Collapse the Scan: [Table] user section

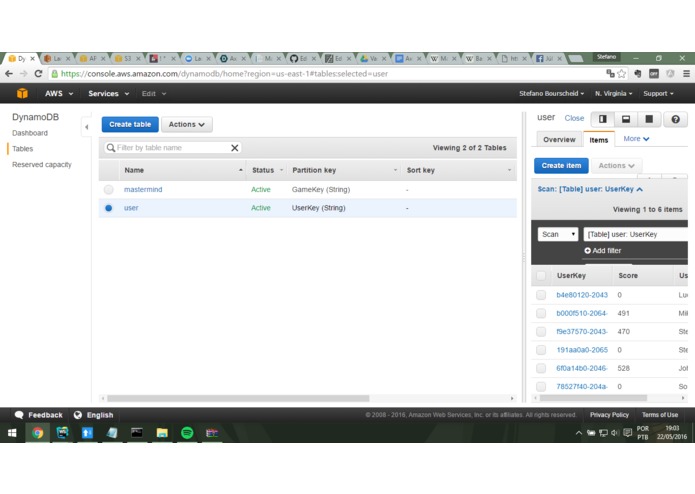590,189
